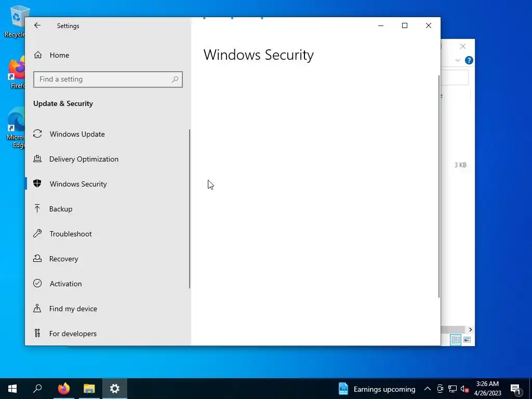Click the Windows Update refresh-arrows icon
532x399 pixels.
pyautogui.click(x=37, y=134)
